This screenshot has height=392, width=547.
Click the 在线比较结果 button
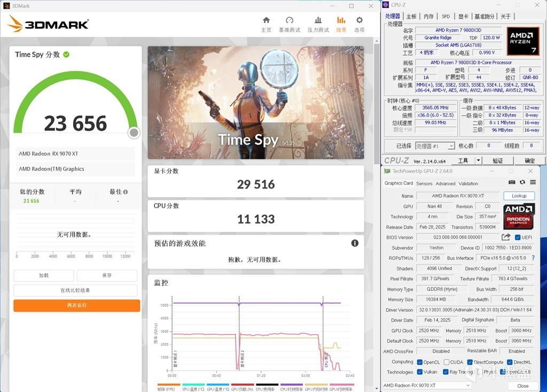pyautogui.click(x=75, y=290)
